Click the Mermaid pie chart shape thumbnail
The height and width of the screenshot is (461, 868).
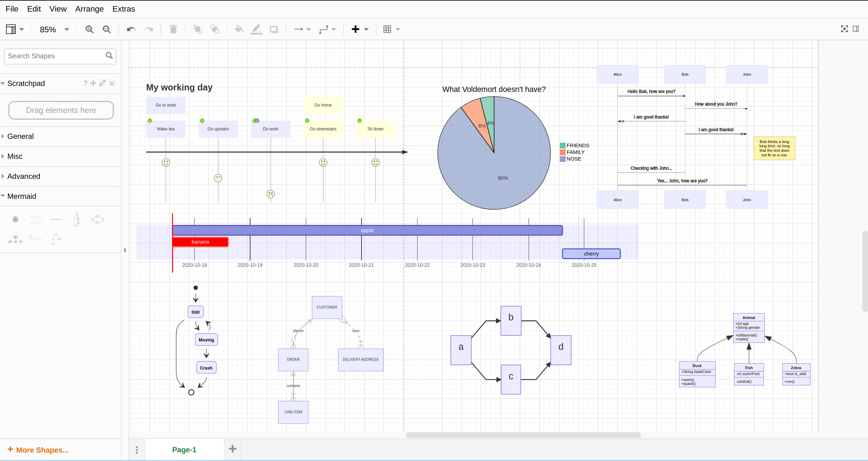pyautogui.click(x=15, y=219)
